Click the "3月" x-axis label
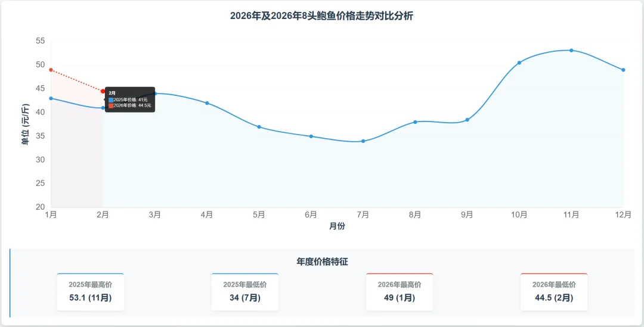 tap(155, 215)
